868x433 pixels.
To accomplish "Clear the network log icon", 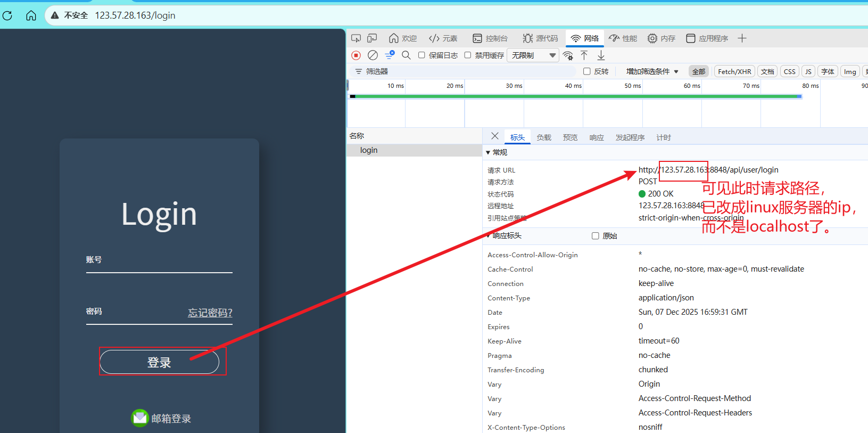I will click(x=373, y=55).
